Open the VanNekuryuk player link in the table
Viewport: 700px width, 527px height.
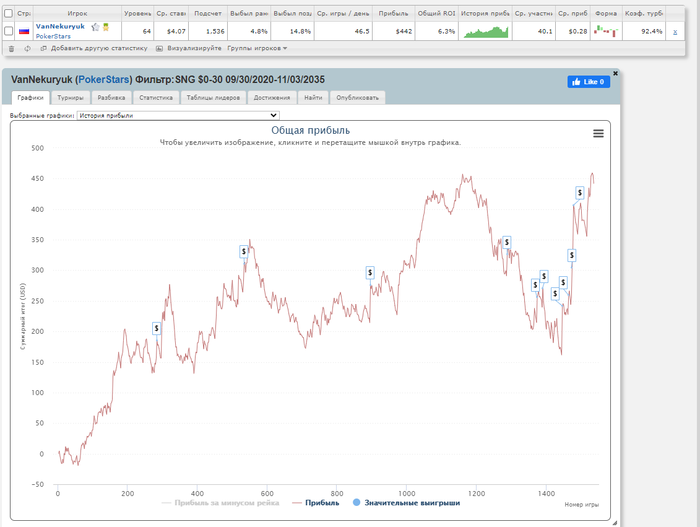tap(60, 26)
